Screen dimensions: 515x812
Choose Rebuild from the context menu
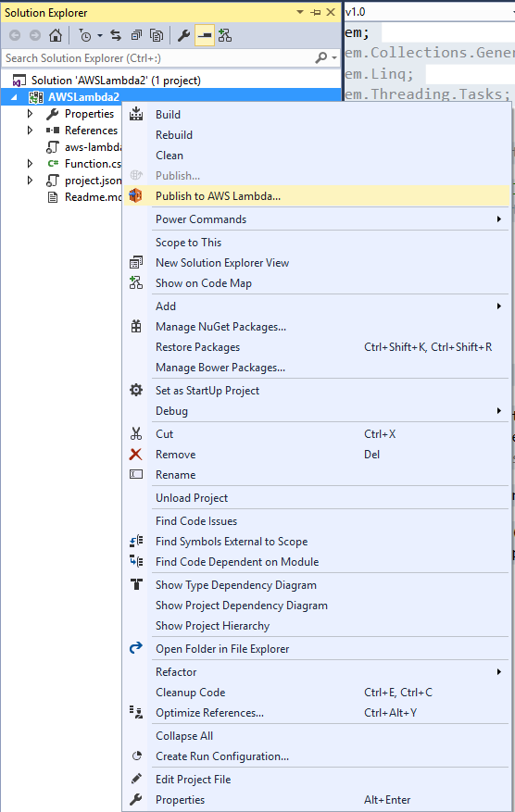[174, 135]
